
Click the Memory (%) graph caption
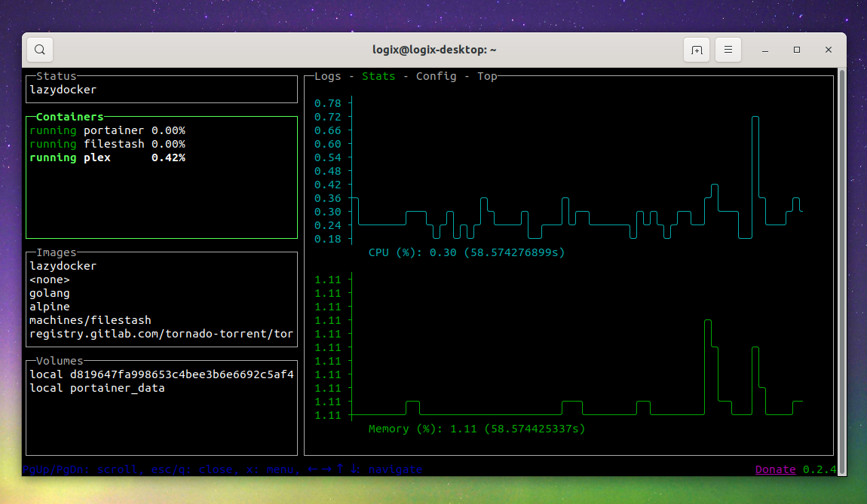[x=476, y=429]
